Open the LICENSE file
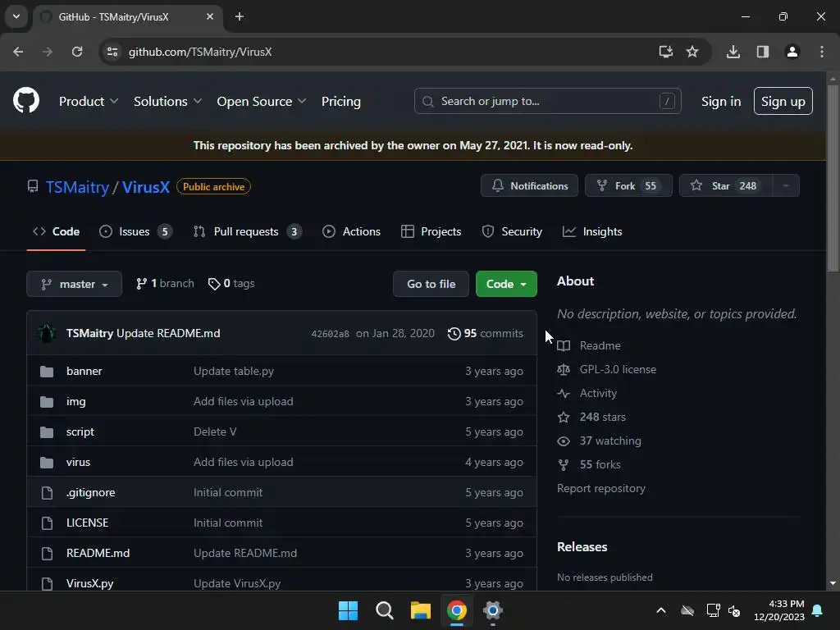840x630 pixels. point(87,523)
